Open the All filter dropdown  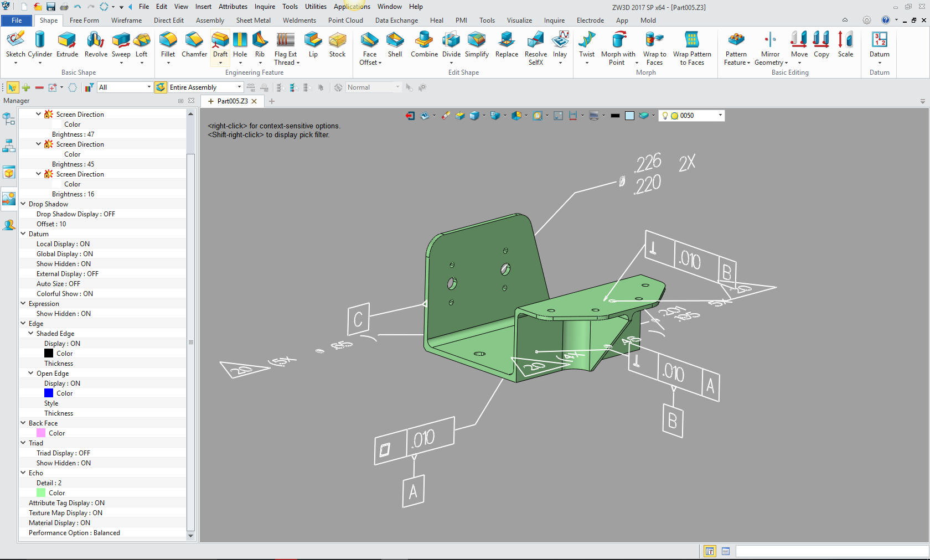pyautogui.click(x=149, y=87)
